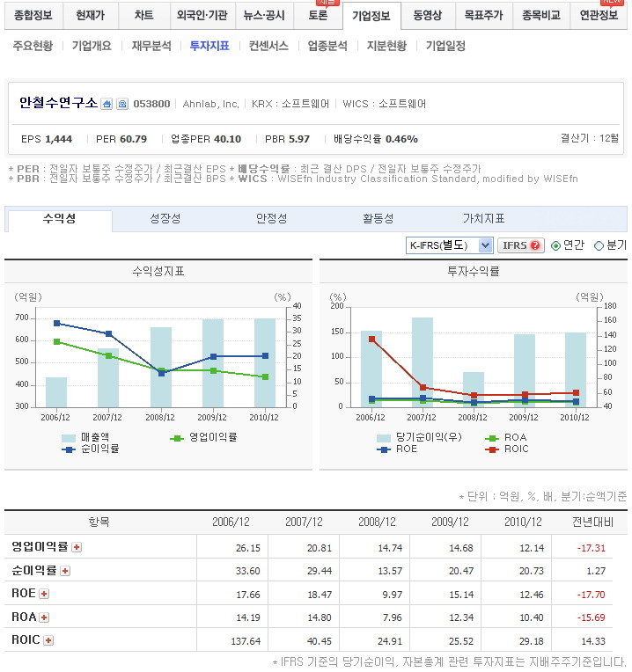The height and width of the screenshot is (672, 632).
Task: Open the 뉴스·공시 top menu
Action: pos(264,16)
